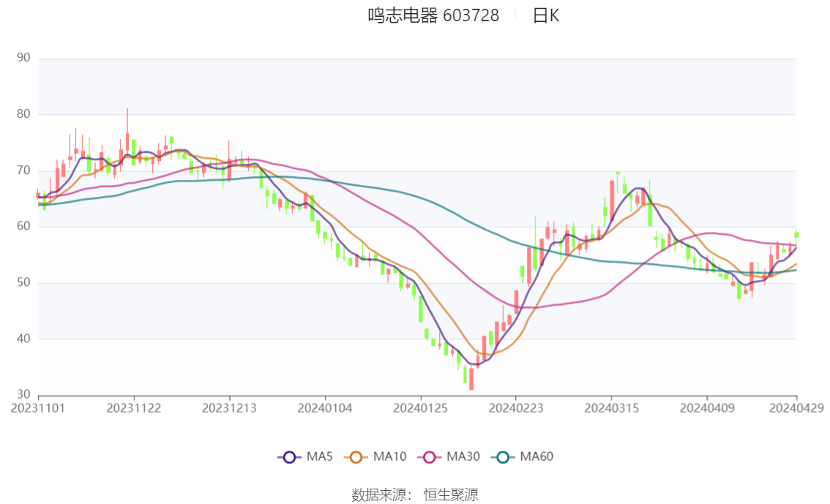Toggle the MA10 legend series
Viewport: 830px width, 504px height.
point(375,457)
